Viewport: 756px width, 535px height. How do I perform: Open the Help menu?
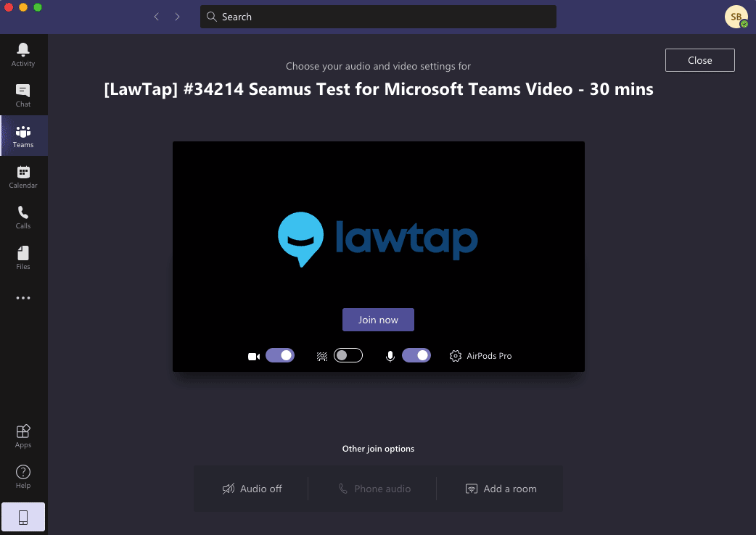(23, 477)
